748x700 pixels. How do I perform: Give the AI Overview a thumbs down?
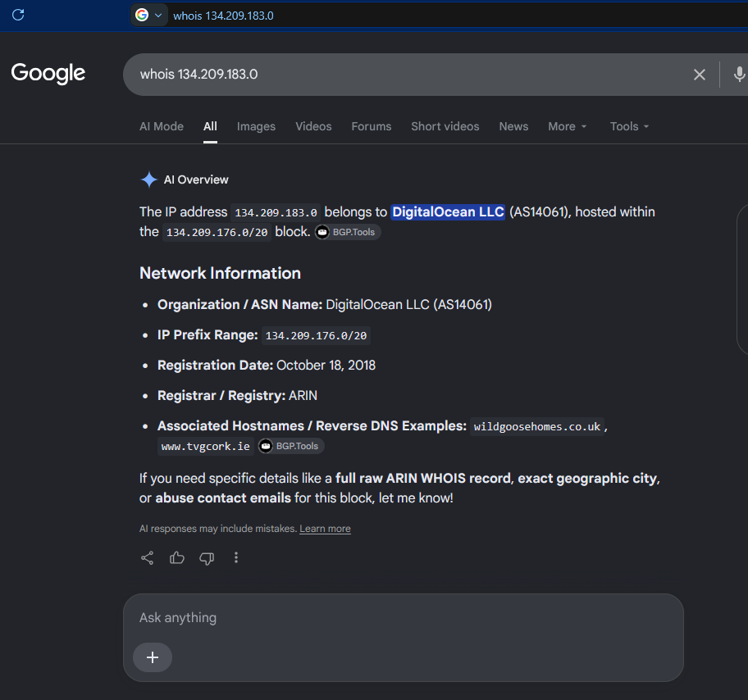point(207,558)
